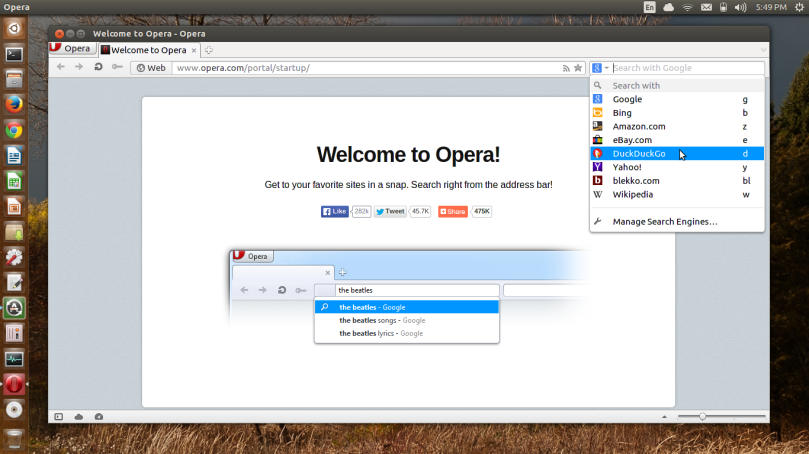
Task: Expand view options arrow beside zoom slider
Action: pyautogui.click(x=665, y=416)
